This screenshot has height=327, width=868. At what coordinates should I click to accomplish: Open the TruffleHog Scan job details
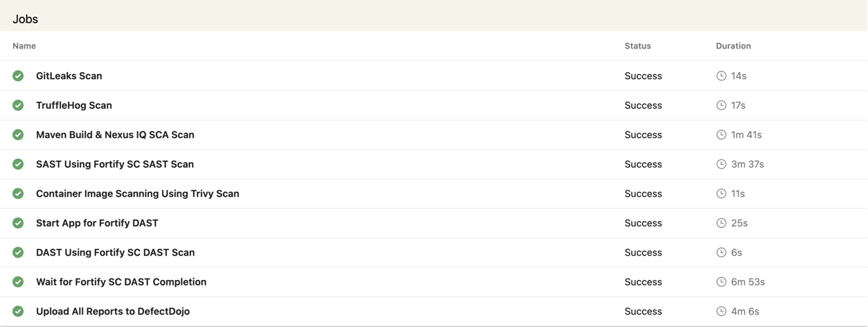point(74,105)
